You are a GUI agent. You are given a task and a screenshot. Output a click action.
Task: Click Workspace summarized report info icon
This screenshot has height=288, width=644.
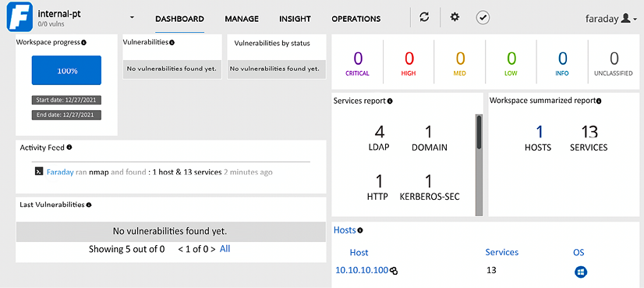click(599, 101)
